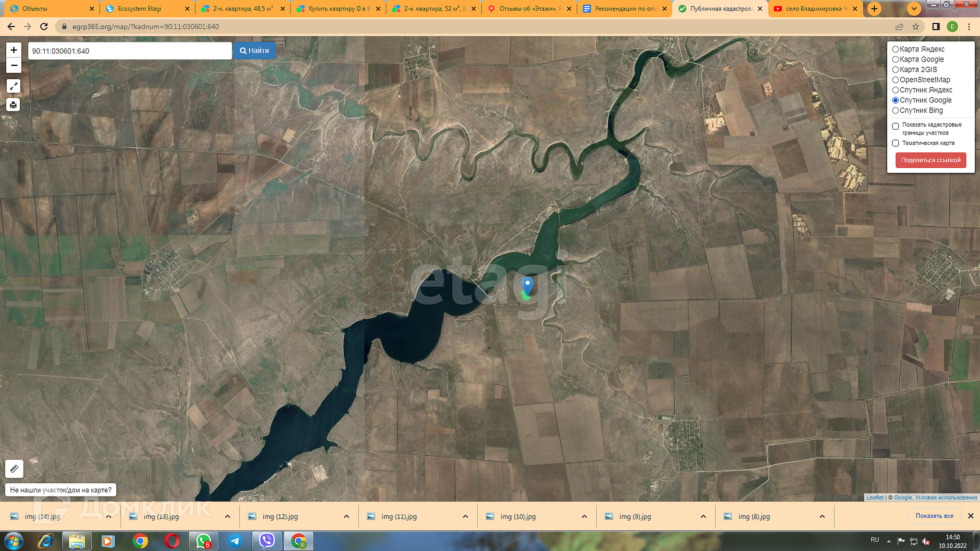Bookmark this page with star icon
Image resolution: width=980 pixels, height=551 pixels.
click(x=916, y=27)
